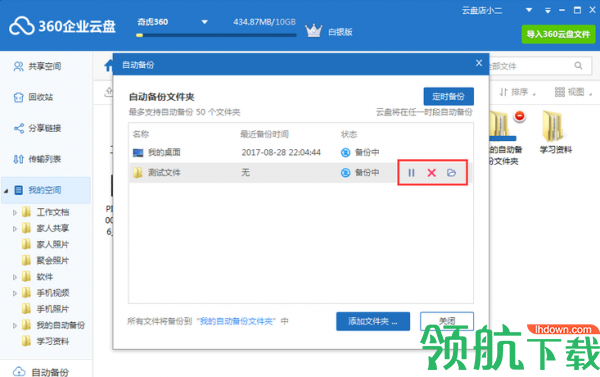
Task: Click 名称 column header
Action: 141,134
